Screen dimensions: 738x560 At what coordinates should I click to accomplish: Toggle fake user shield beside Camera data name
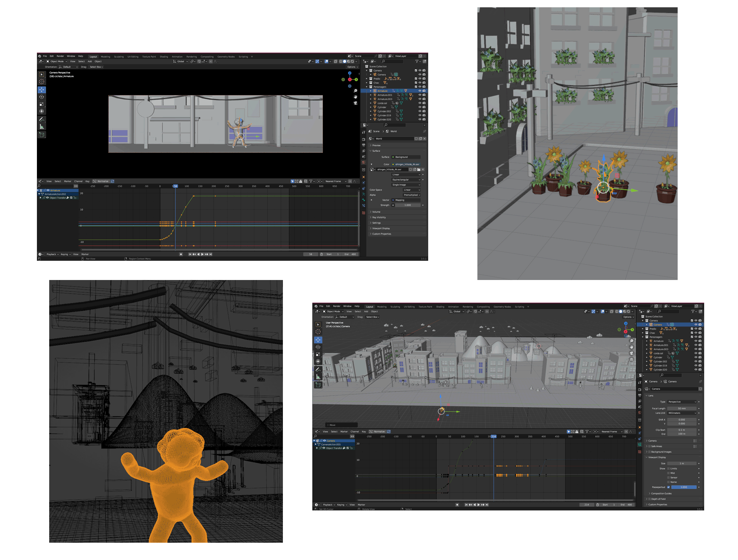700,389
